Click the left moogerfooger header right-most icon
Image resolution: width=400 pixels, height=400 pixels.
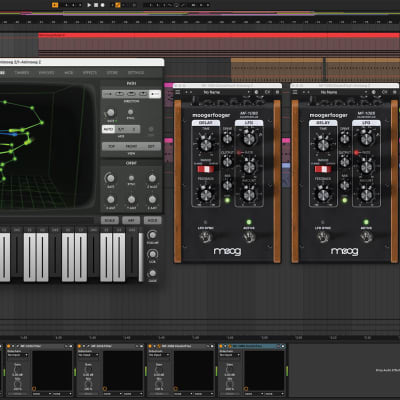(x=277, y=92)
